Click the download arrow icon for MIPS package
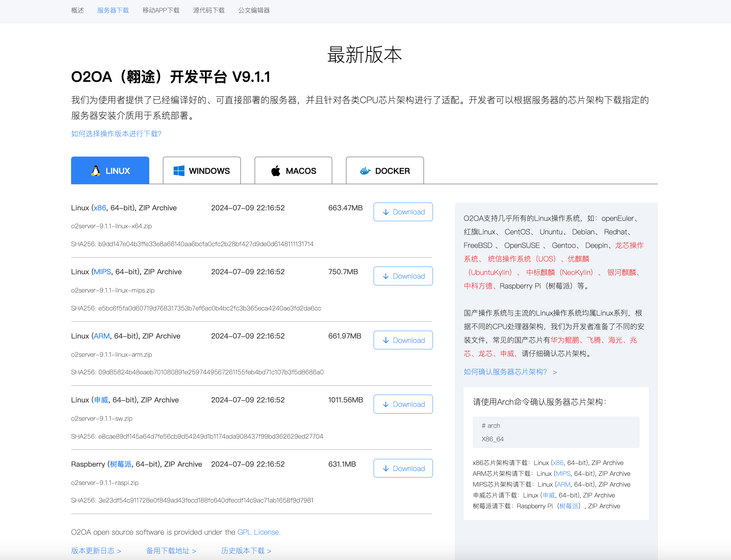The height and width of the screenshot is (560, 731). click(385, 276)
